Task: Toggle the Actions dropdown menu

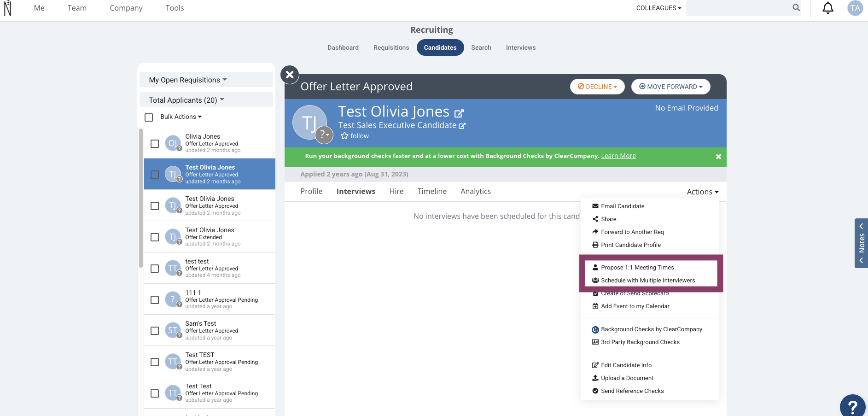Action: pos(703,192)
